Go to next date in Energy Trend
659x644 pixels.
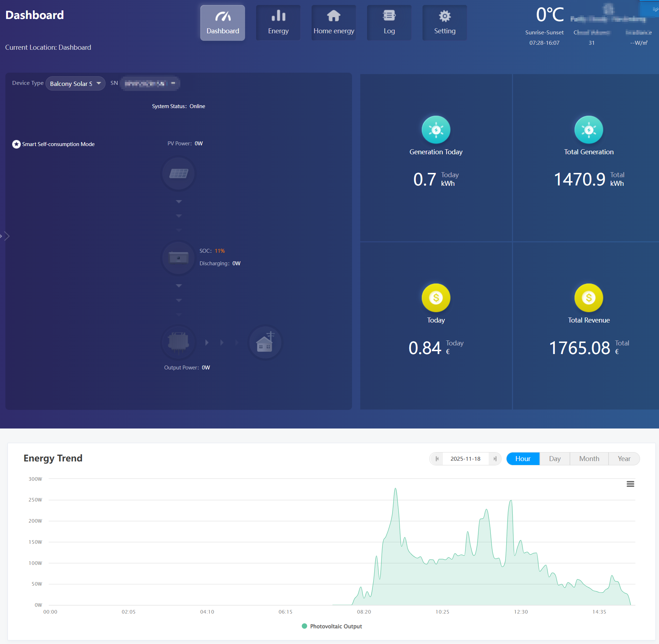point(495,459)
